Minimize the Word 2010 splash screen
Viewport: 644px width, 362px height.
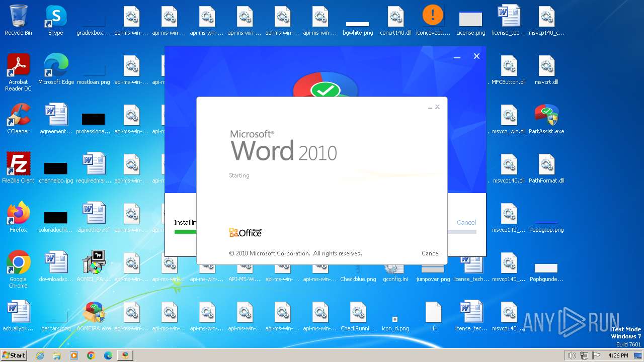click(x=430, y=107)
